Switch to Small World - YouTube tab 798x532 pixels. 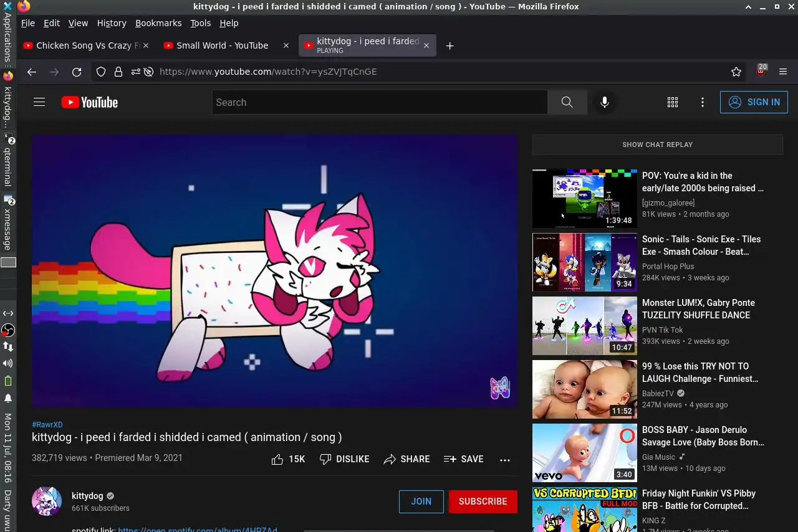click(x=216, y=45)
